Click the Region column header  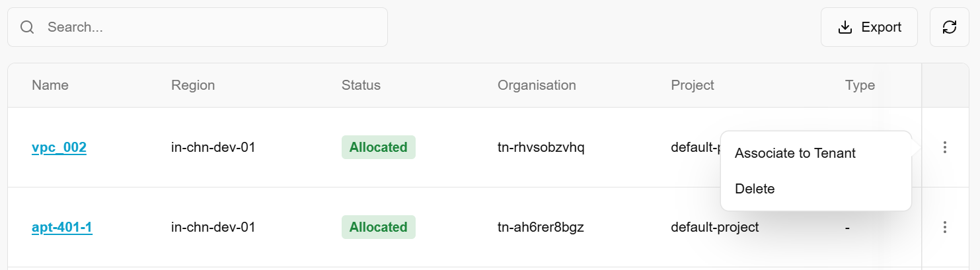(193, 85)
